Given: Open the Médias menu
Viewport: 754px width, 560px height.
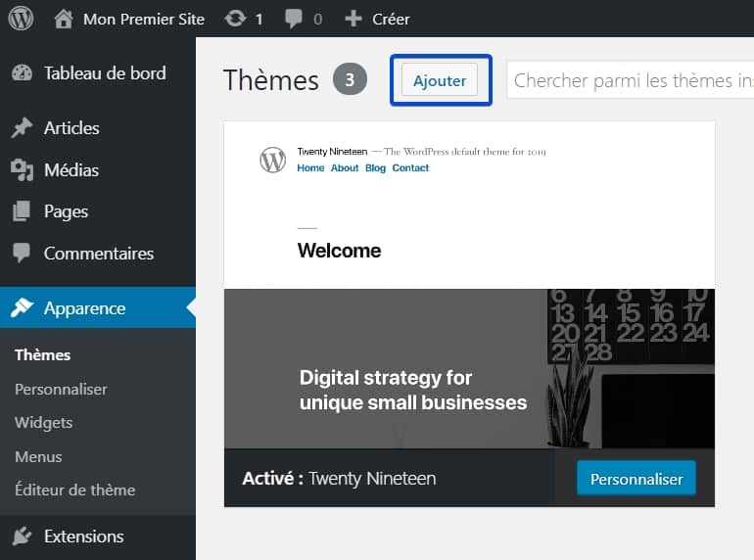Looking at the screenshot, I should 98,169.
